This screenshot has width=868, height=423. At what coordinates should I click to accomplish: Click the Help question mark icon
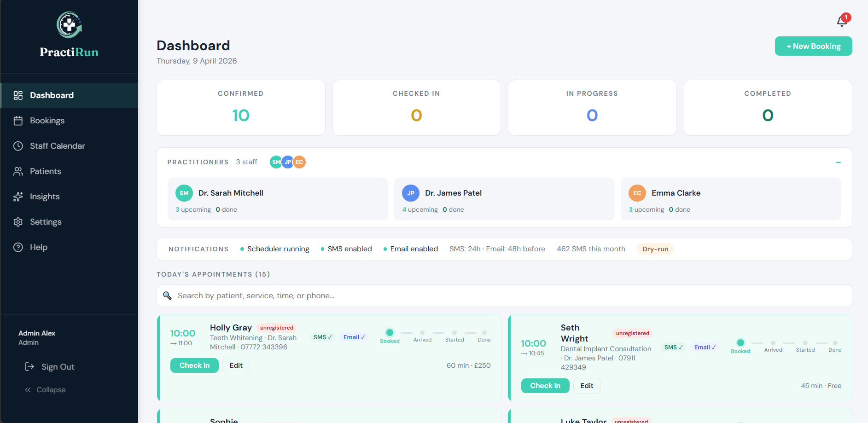(x=18, y=247)
